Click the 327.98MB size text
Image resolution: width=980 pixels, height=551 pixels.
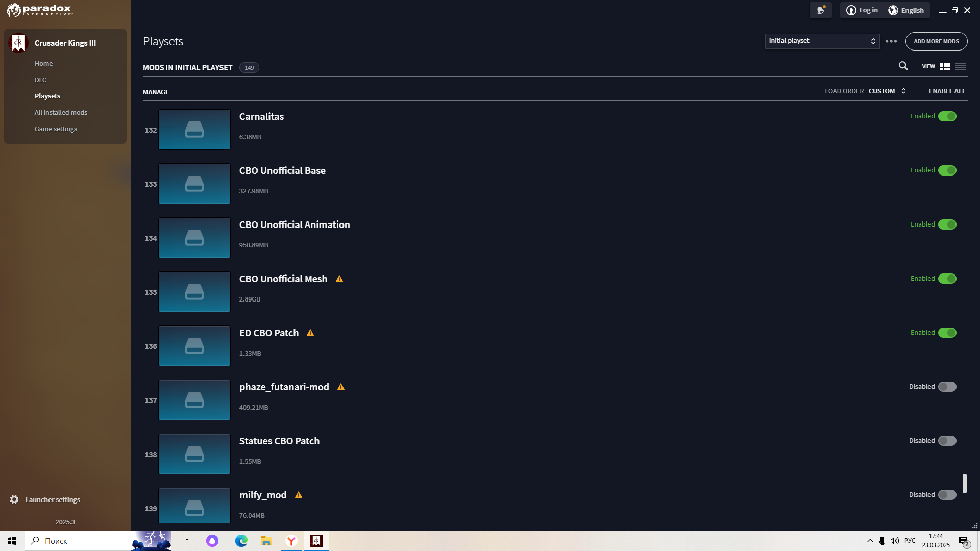[254, 191]
